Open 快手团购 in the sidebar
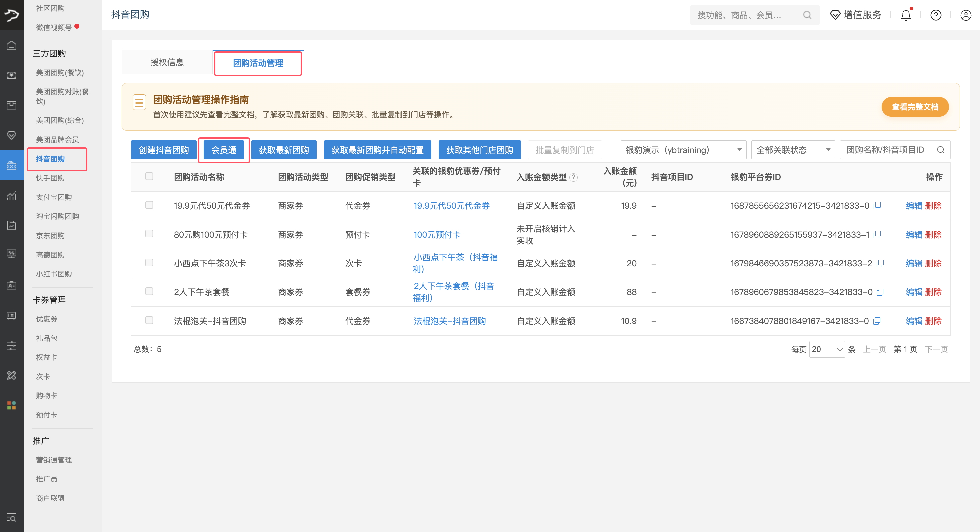Image resolution: width=980 pixels, height=532 pixels. tap(50, 178)
